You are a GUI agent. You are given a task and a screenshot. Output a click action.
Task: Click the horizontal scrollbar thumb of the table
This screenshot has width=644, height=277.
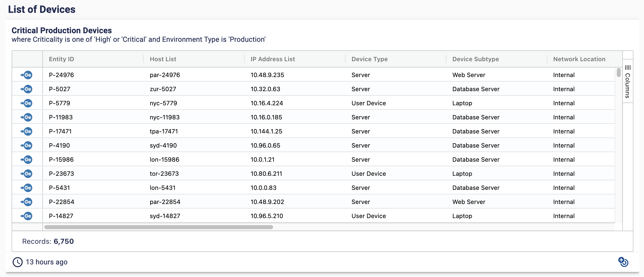tap(159, 227)
